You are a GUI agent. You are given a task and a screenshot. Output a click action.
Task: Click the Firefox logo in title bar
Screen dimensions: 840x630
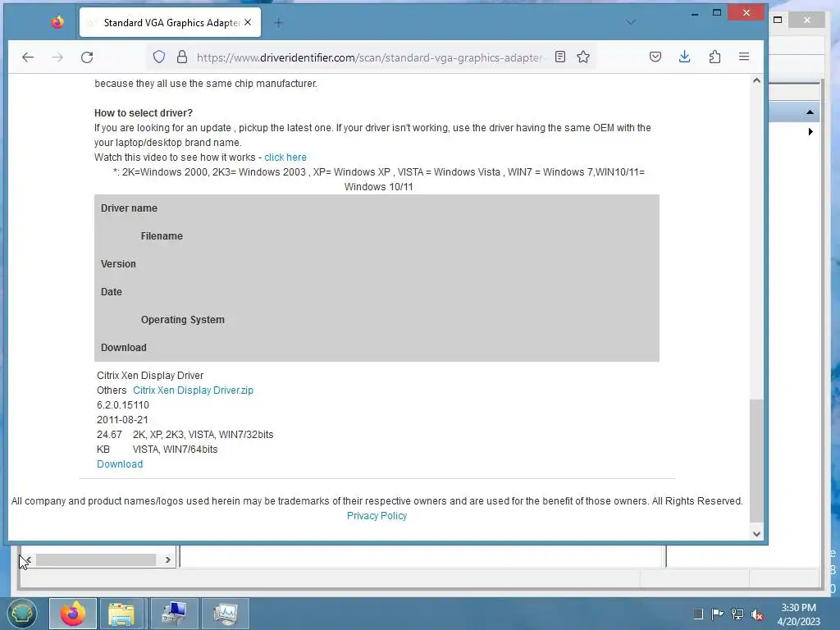tap(57, 22)
